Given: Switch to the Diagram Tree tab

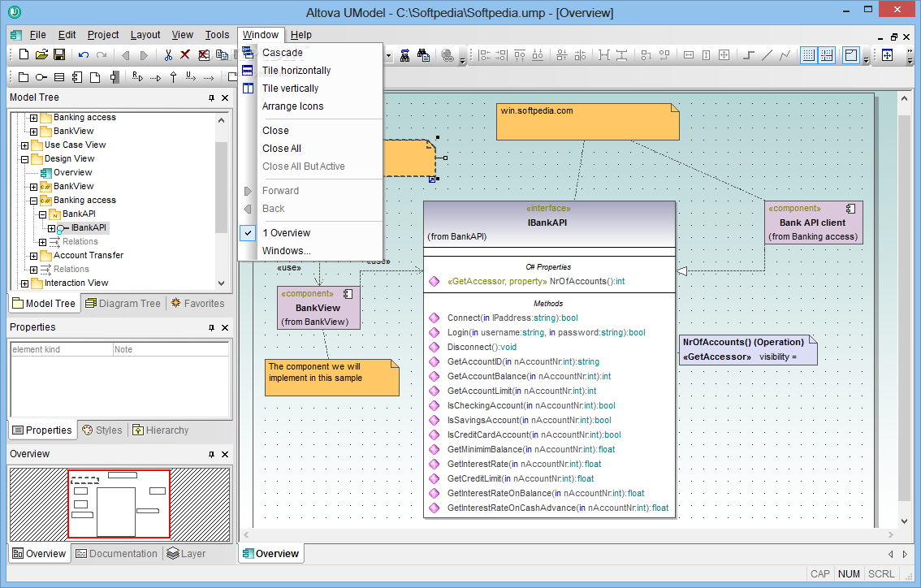Looking at the screenshot, I should coord(123,304).
